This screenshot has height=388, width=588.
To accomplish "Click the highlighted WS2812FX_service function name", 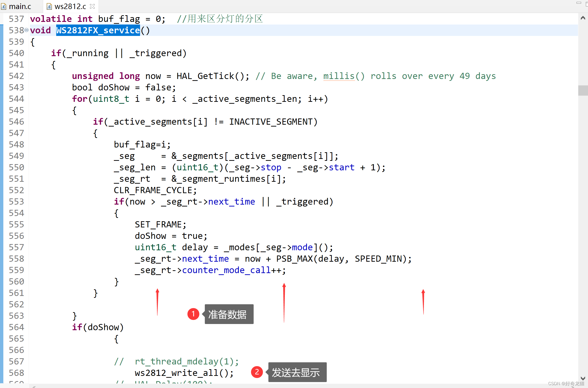I will click(x=98, y=30).
